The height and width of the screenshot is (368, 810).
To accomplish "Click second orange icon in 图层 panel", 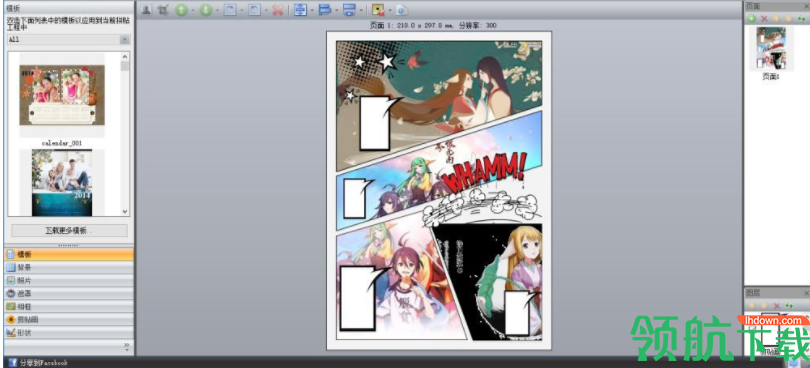I will point(764,306).
